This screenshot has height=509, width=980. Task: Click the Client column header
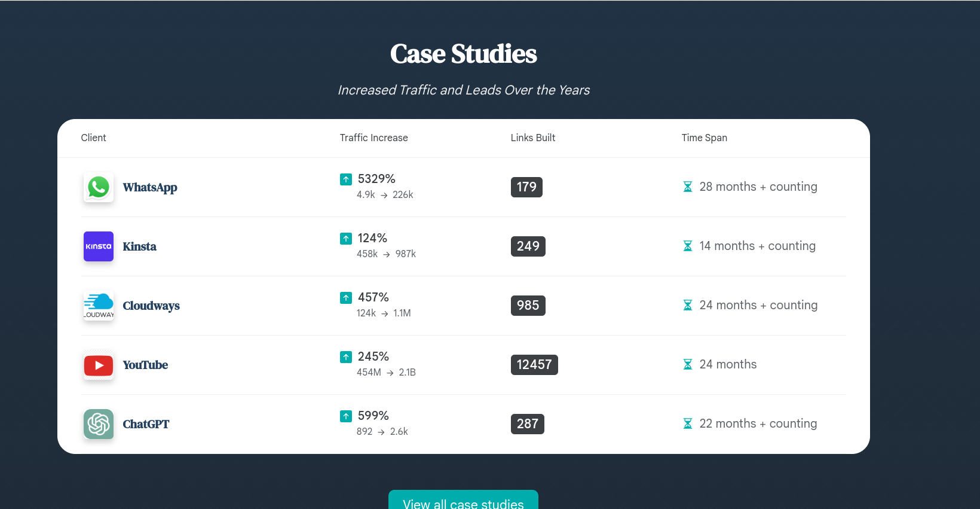tap(93, 138)
